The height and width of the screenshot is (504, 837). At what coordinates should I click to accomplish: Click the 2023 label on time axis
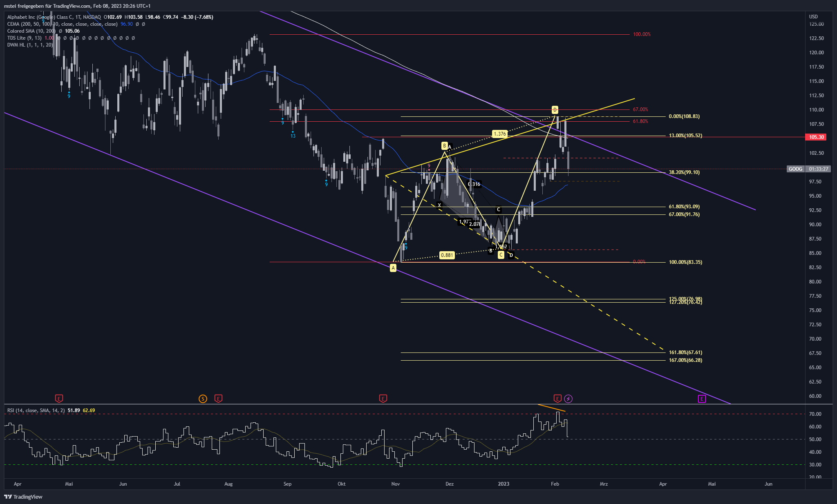coord(503,484)
